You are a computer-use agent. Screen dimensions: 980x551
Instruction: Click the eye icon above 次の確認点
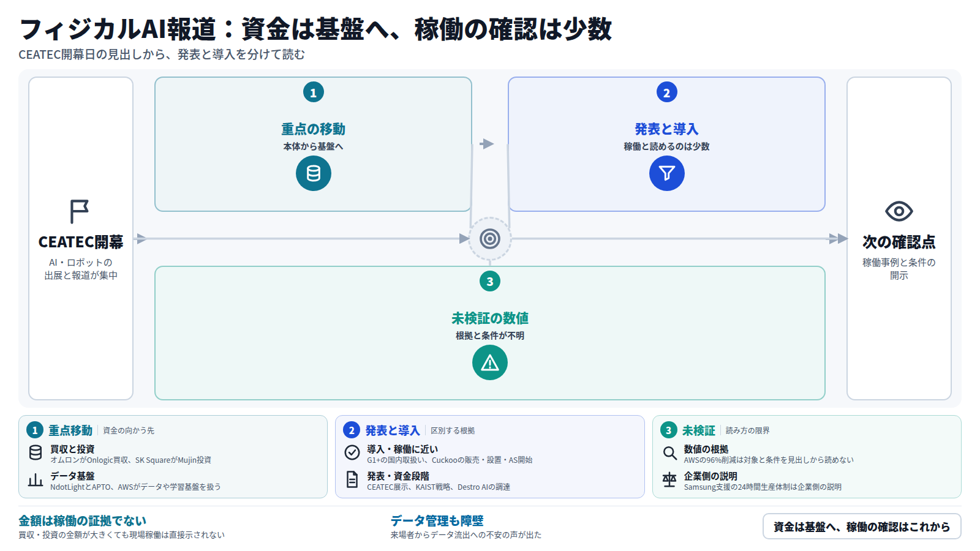click(899, 212)
